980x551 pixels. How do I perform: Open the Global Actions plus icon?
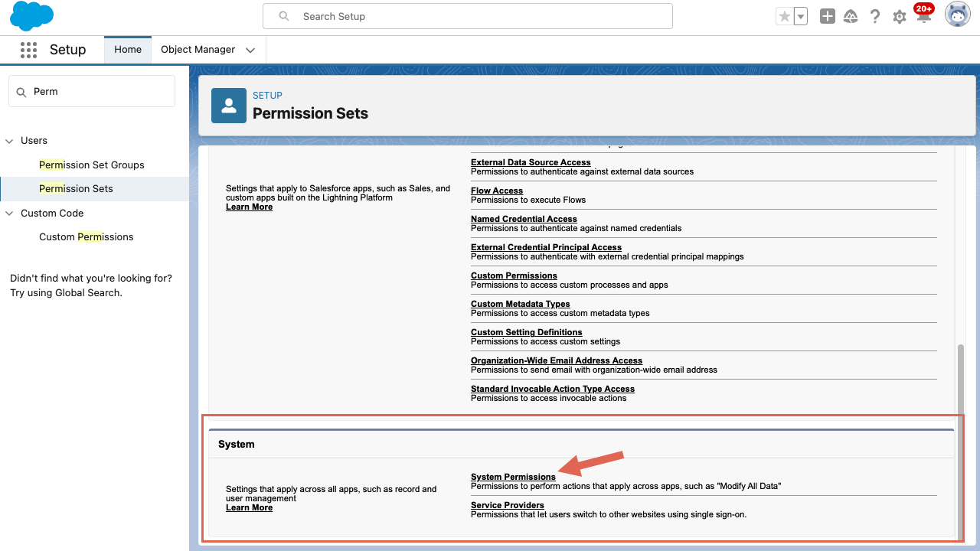click(x=828, y=16)
